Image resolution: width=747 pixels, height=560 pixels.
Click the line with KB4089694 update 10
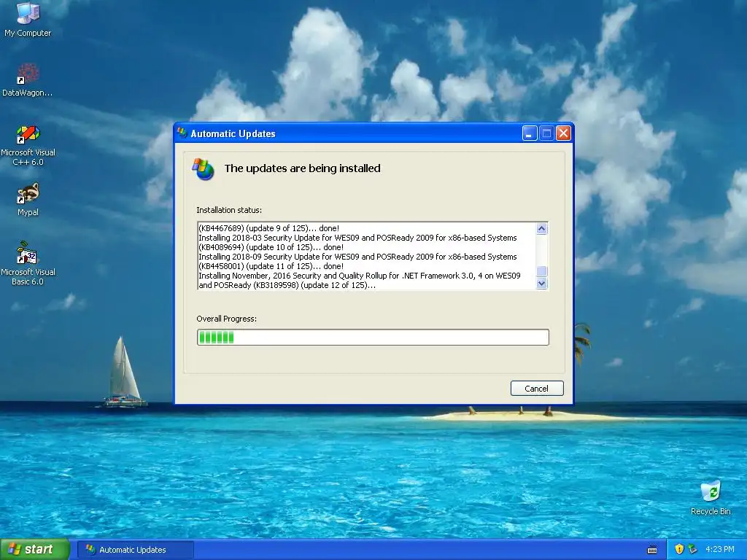click(x=271, y=247)
